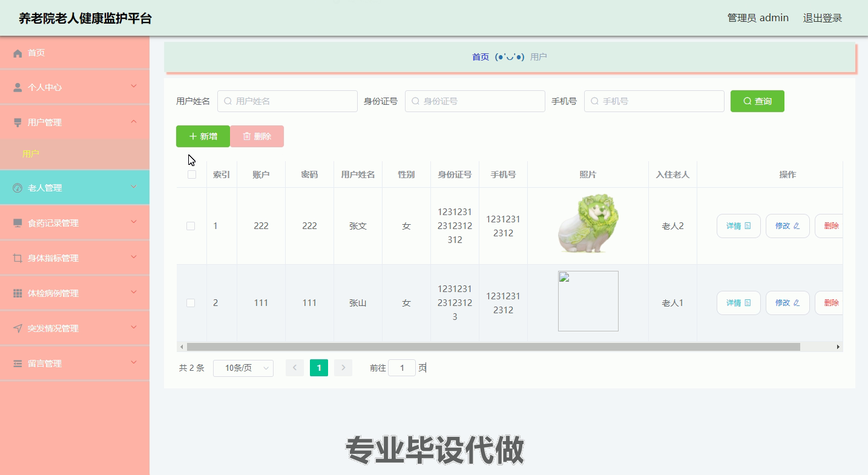Click the pencil icon in 张山 修改 button
868x475 pixels.
pos(797,303)
